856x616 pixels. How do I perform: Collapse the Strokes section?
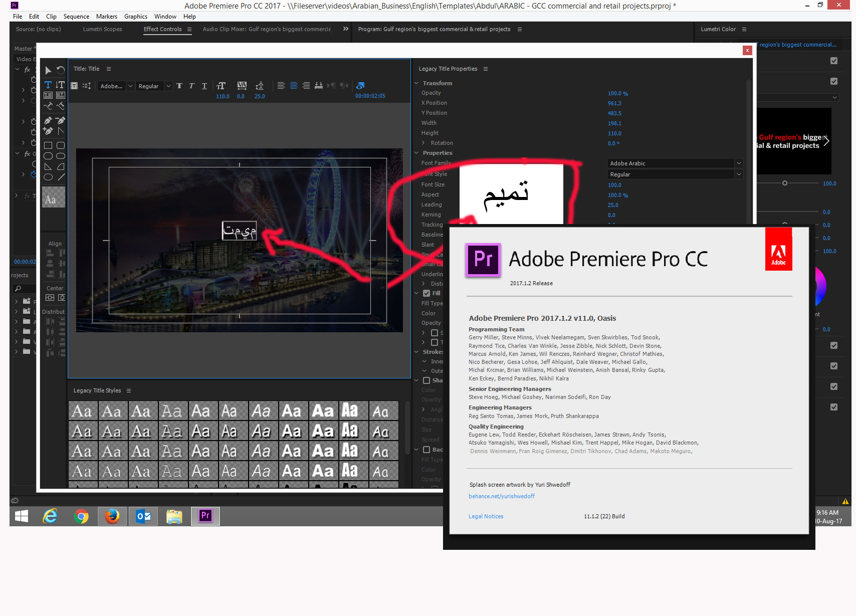click(416, 352)
